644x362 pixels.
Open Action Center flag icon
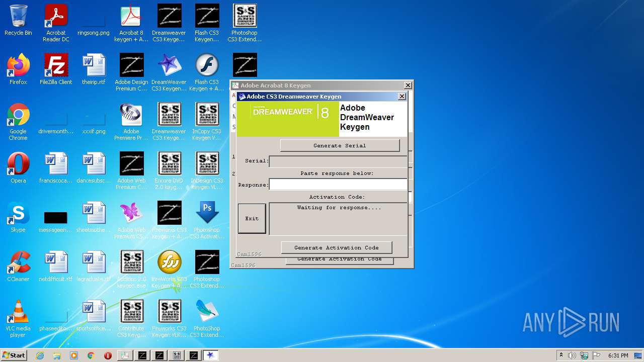tap(596, 355)
